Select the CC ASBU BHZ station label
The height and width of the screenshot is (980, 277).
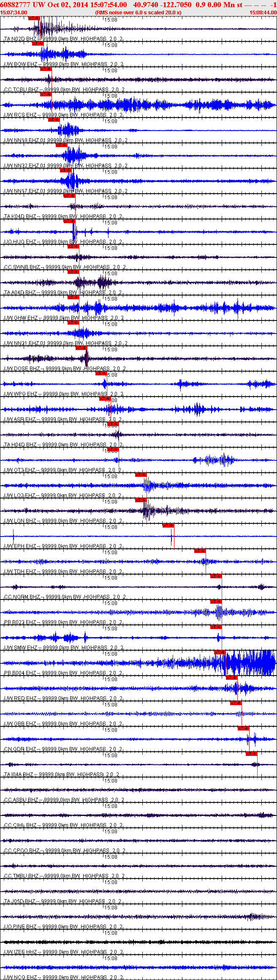[x=64, y=800]
